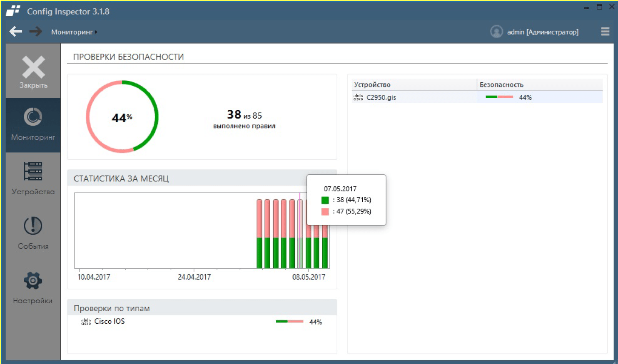618x364 pixels.
Task: Select the C2950.gis device row
Action: (381, 97)
